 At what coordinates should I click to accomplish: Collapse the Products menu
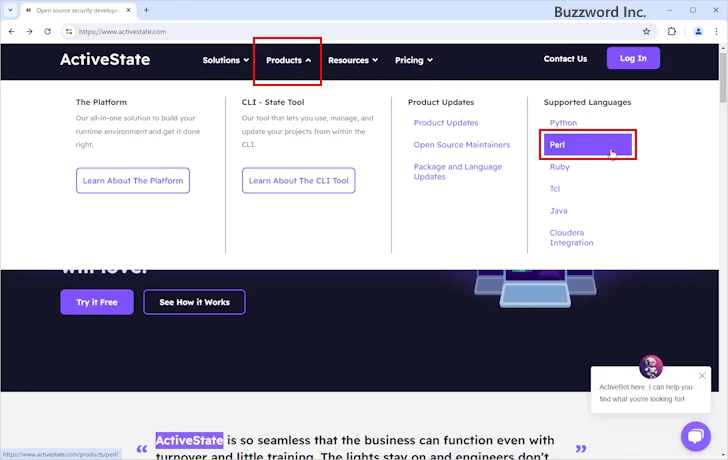click(288, 60)
